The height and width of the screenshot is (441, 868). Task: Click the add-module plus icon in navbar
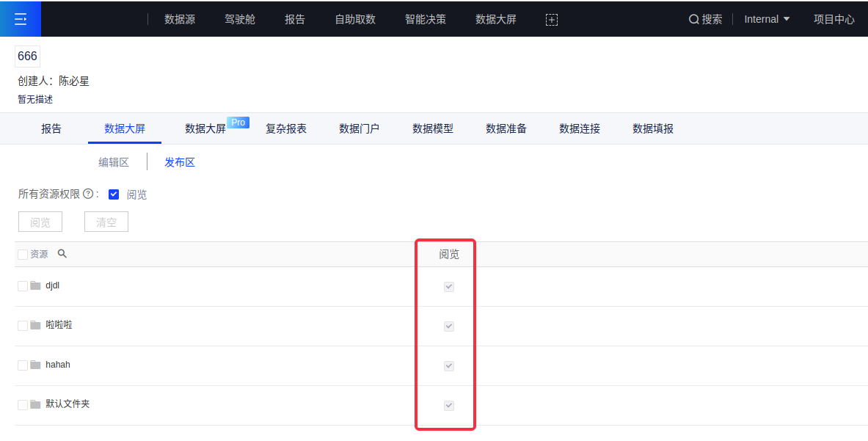(x=552, y=20)
